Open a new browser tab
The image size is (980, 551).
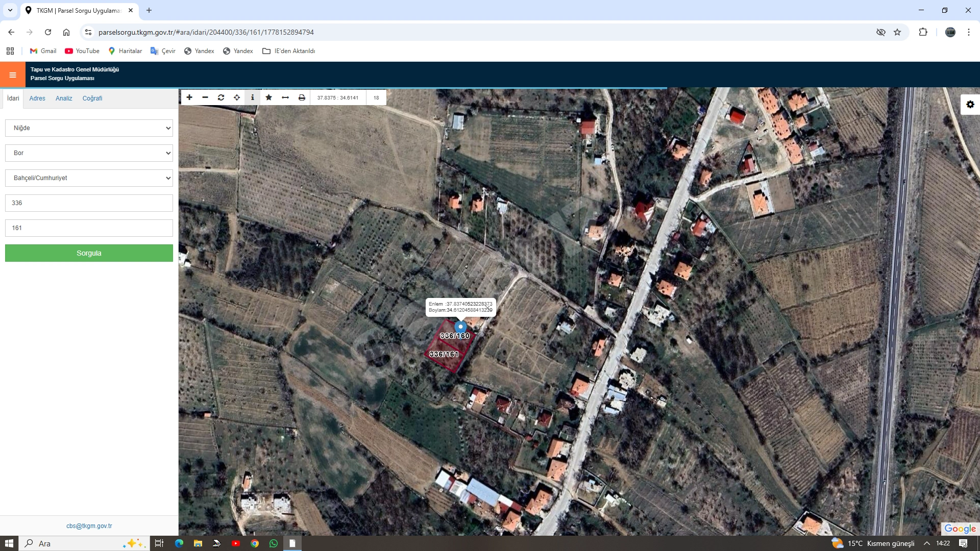click(x=149, y=10)
